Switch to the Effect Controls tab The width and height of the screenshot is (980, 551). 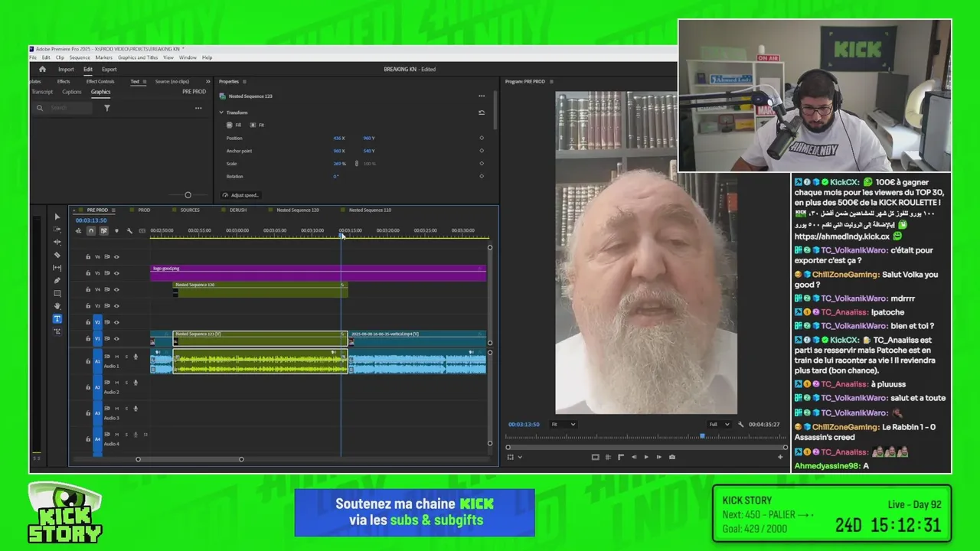(x=100, y=81)
